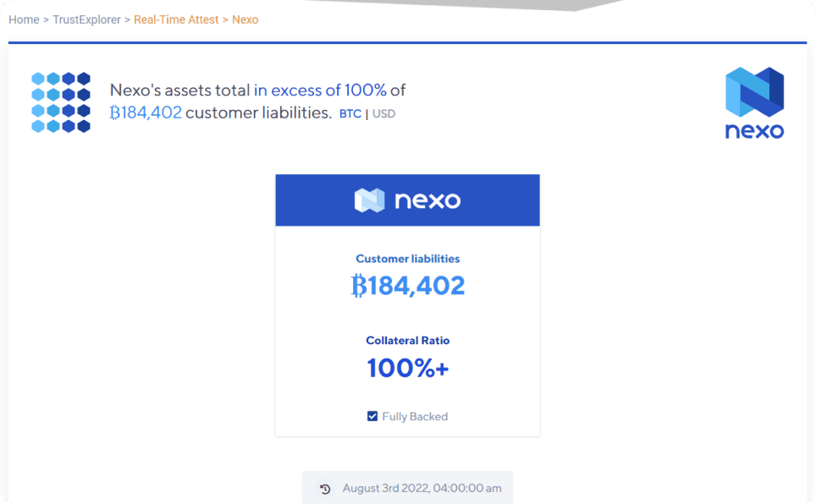Click the "in excess of 100%" headline text
816x504 pixels.
pyautogui.click(x=320, y=90)
